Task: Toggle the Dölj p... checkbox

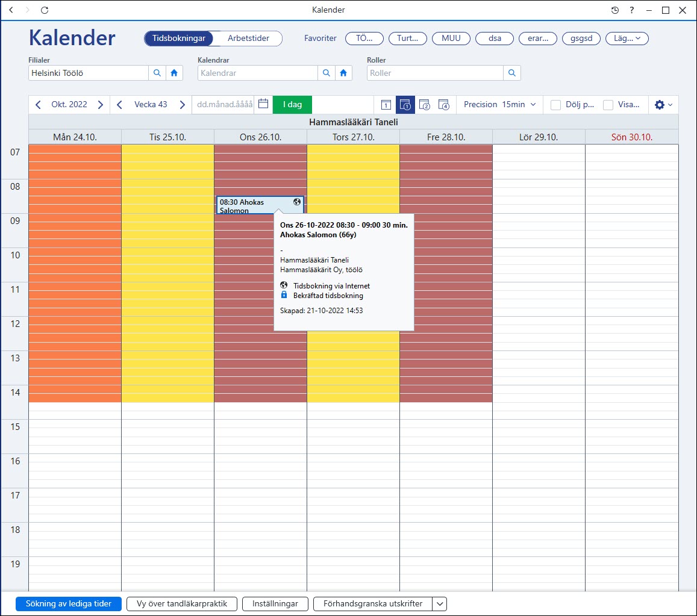Action: click(555, 105)
